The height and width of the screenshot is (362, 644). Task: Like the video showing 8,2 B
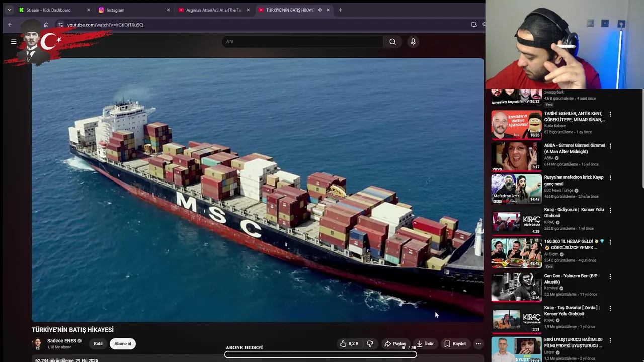[x=349, y=344]
